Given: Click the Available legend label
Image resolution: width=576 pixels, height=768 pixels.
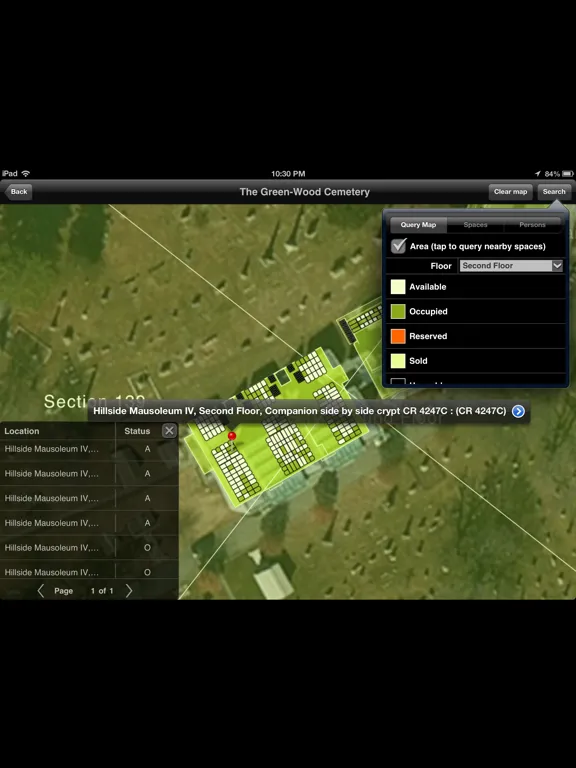Looking at the screenshot, I should [428, 287].
